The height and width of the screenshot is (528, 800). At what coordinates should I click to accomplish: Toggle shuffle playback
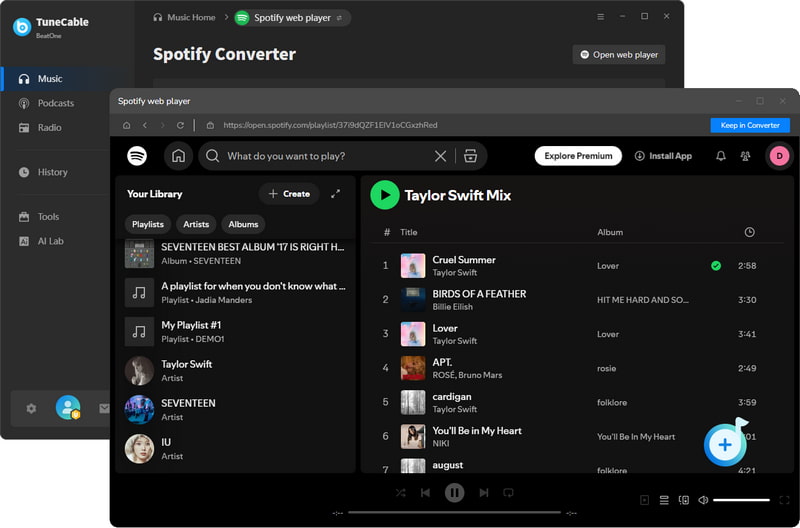[x=401, y=493]
